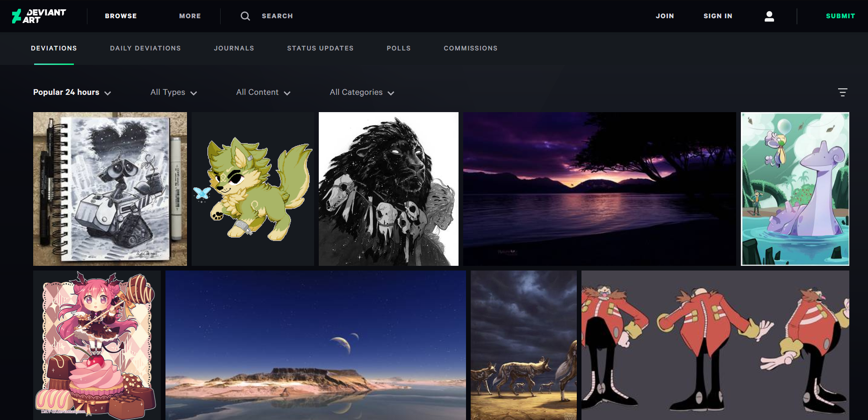Switch to the Daily Deviations tab
The image size is (868, 420).
145,48
